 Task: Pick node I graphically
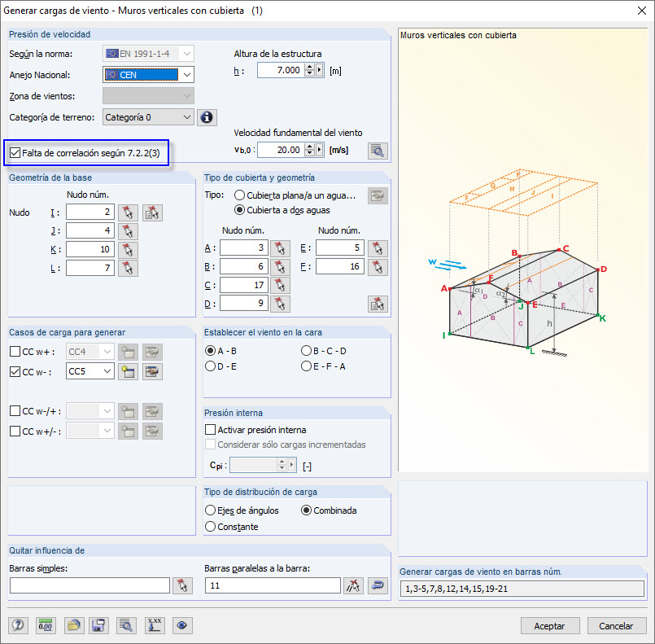[x=128, y=212]
